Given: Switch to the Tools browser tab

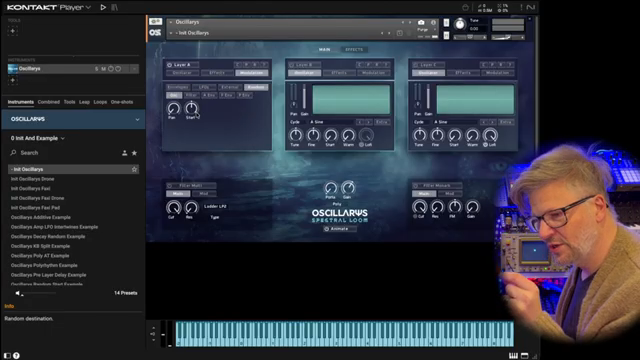Looking at the screenshot, I should coord(69,102).
